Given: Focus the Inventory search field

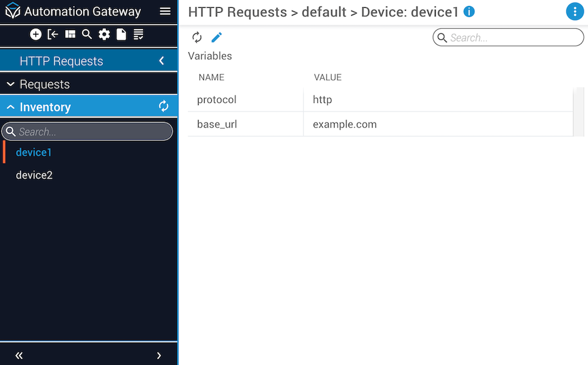Looking at the screenshot, I should click(x=87, y=131).
